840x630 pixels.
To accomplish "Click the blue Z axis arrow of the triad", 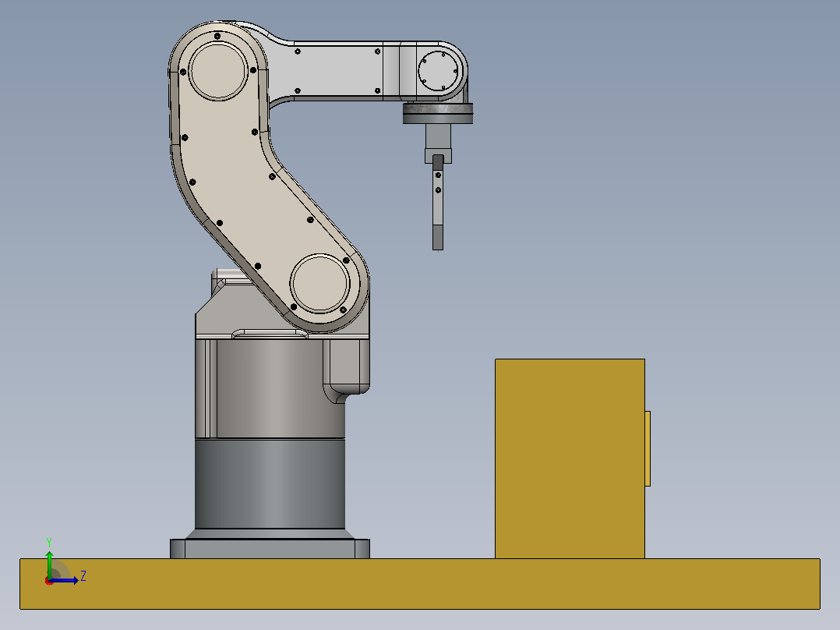I will click(64, 580).
